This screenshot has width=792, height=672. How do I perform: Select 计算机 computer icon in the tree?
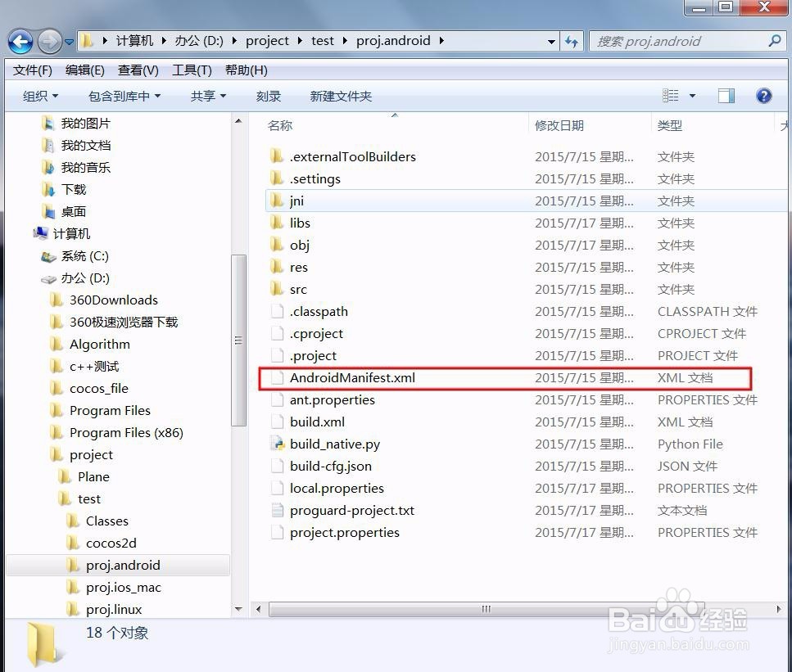(x=40, y=233)
